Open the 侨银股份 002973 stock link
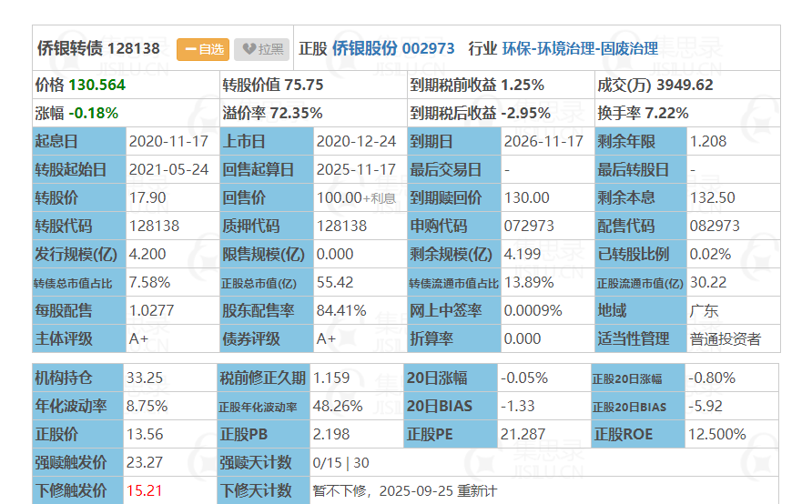The image size is (812, 504). click(393, 48)
